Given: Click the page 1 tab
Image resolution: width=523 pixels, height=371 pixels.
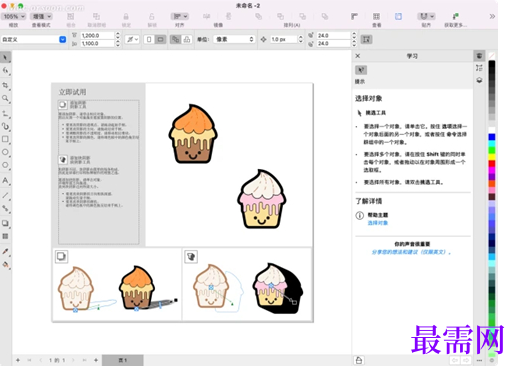Looking at the screenshot, I should click(123, 360).
